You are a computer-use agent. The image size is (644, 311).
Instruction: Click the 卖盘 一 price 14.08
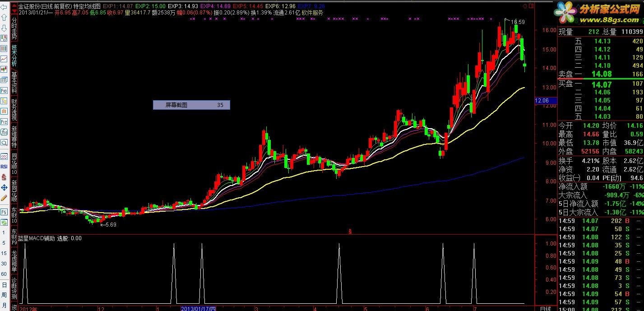coord(602,74)
